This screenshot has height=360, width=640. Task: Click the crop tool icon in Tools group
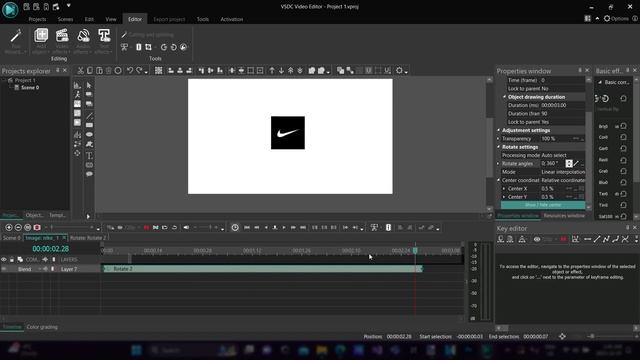149,47
